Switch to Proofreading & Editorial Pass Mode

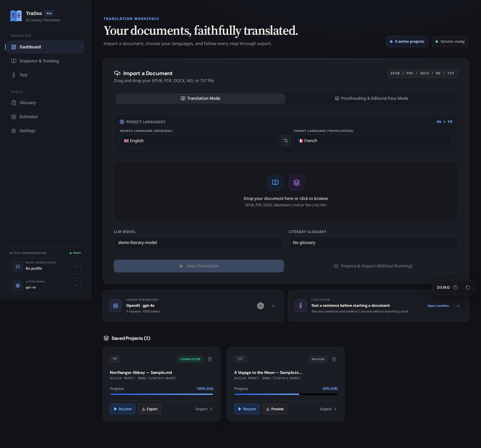(371, 98)
